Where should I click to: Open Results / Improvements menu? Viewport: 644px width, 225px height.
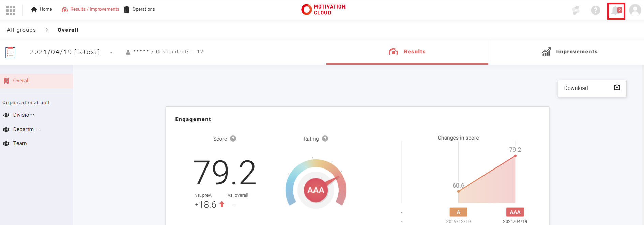point(91,9)
